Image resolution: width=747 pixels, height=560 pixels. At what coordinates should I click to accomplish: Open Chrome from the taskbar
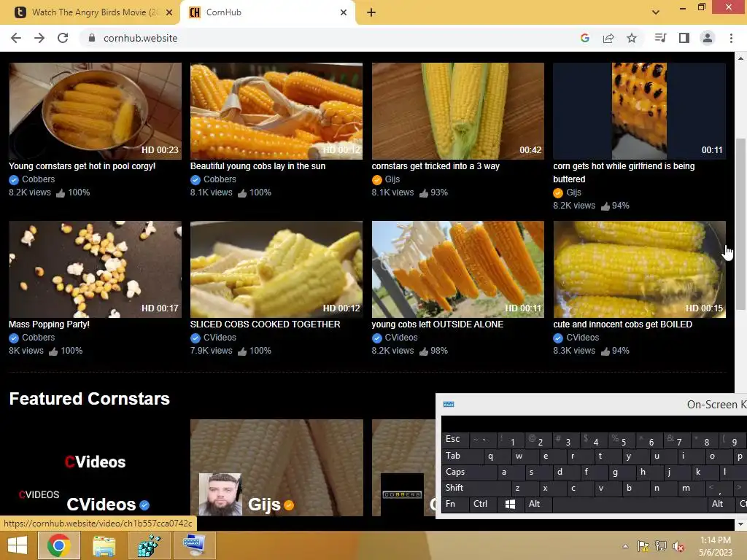pyautogui.click(x=58, y=545)
